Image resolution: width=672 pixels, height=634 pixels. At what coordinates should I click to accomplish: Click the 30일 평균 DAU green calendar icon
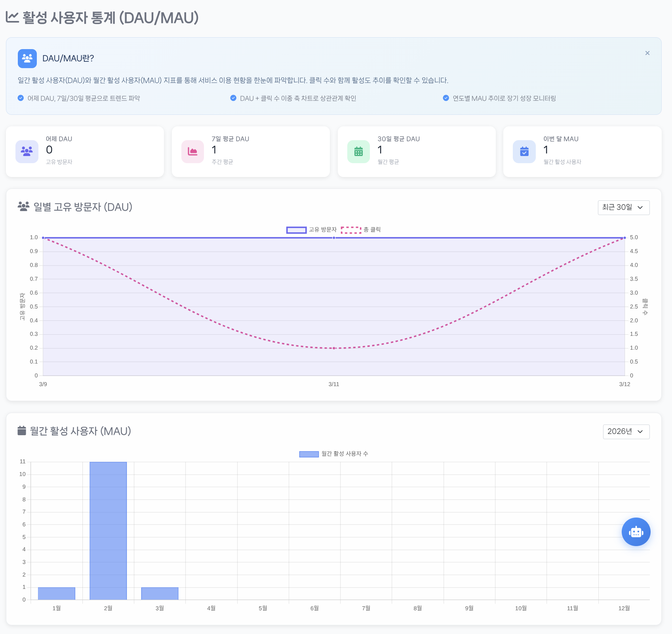pyautogui.click(x=358, y=152)
